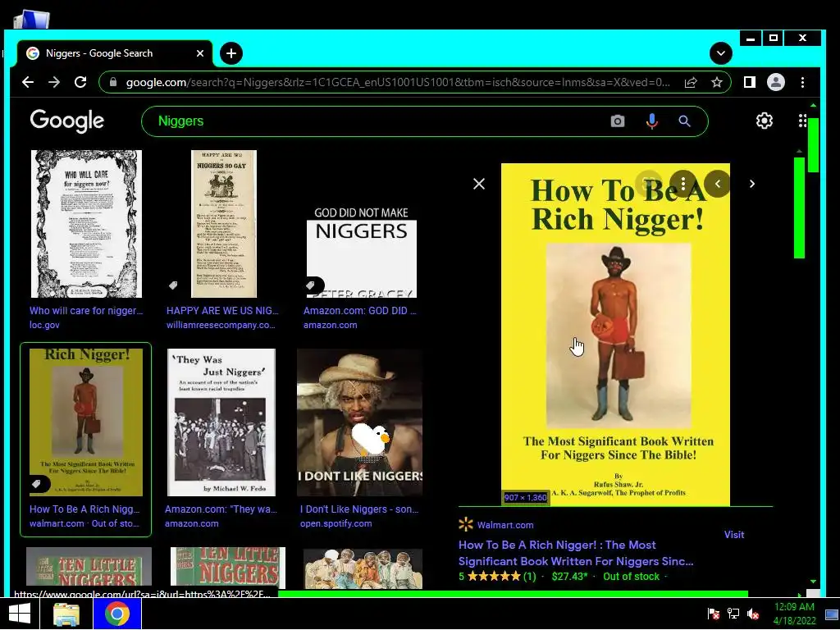Run the search with the magnifier icon
Screen dimensions: 840x630
pyautogui.click(x=684, y=121)
